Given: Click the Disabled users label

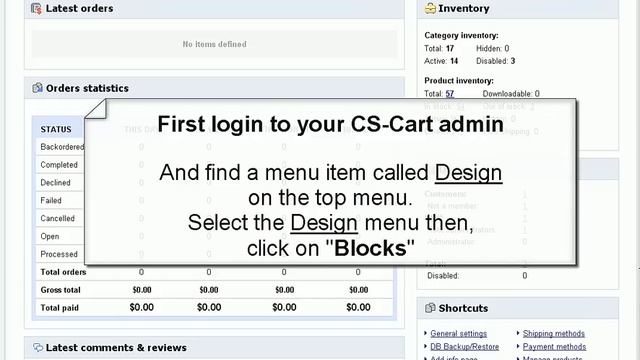Looking at the screenshot, I should click(x=443, y=276).
